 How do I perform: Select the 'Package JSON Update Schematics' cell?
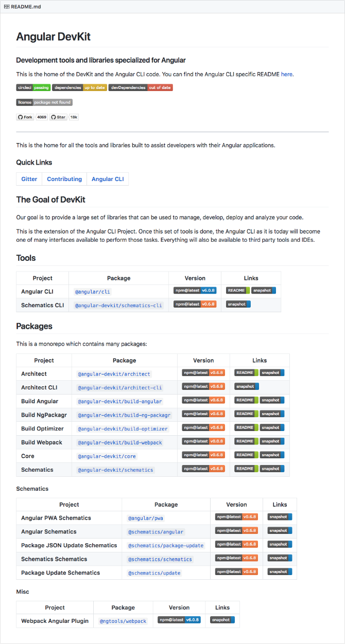click(69, 545)
